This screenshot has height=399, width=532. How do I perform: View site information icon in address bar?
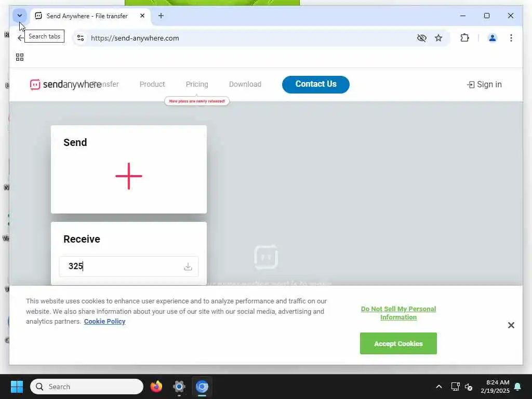click(x=81, y=38)
